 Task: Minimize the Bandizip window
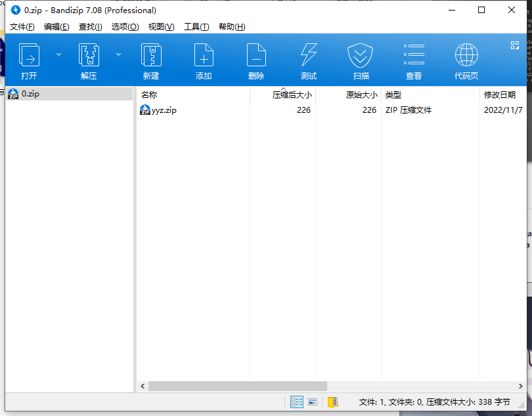452,10
